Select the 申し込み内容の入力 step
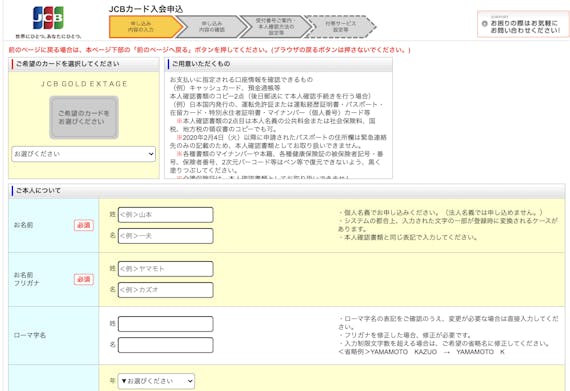This screenshot has height=391, width=570. click(145, 27)
